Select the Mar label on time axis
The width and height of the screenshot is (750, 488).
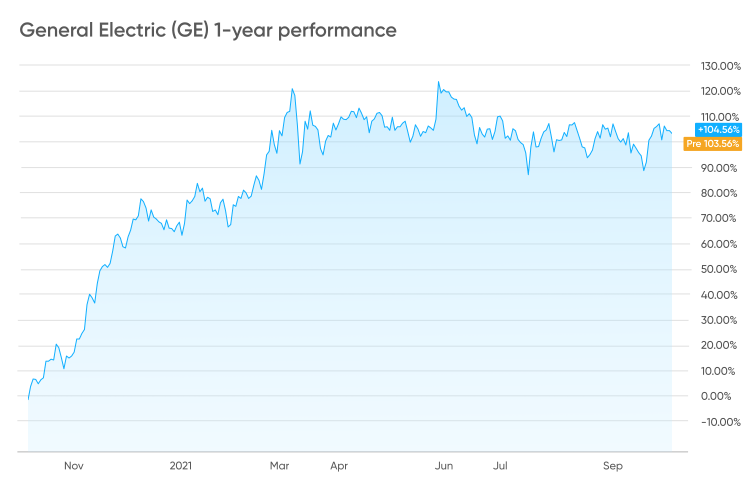click(279, 466)
